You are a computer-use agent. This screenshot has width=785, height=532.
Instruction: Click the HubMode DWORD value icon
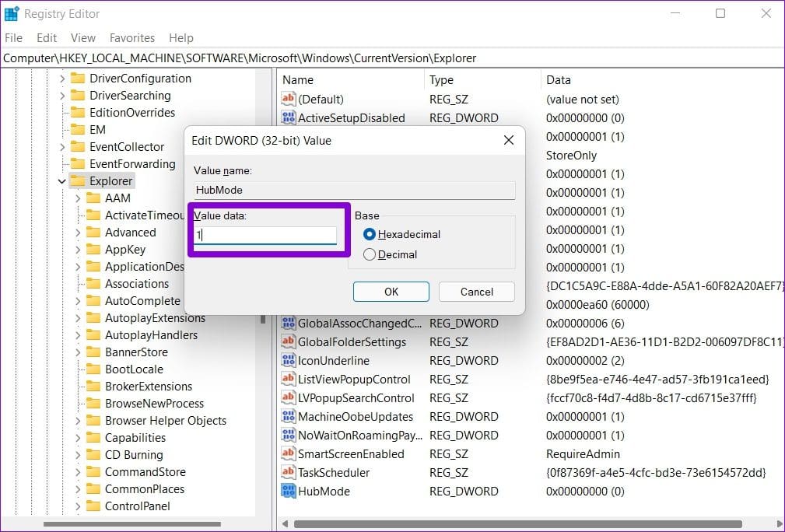(289, 491)
